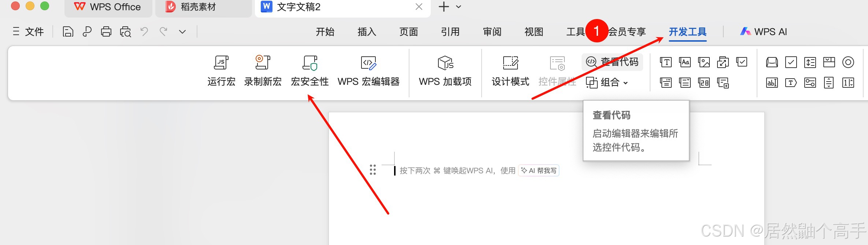Switch to the 审阅 tab
The image size is (868, 245).
492,32
